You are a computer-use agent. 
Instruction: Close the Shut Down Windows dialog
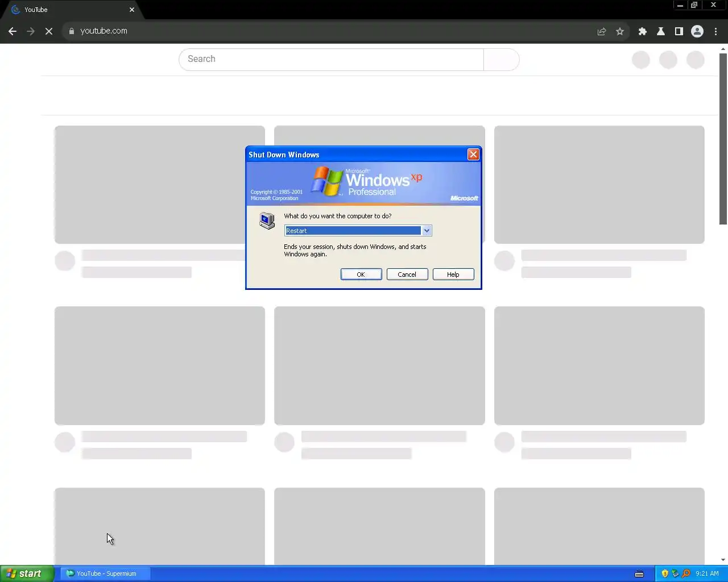click(473, 155)
